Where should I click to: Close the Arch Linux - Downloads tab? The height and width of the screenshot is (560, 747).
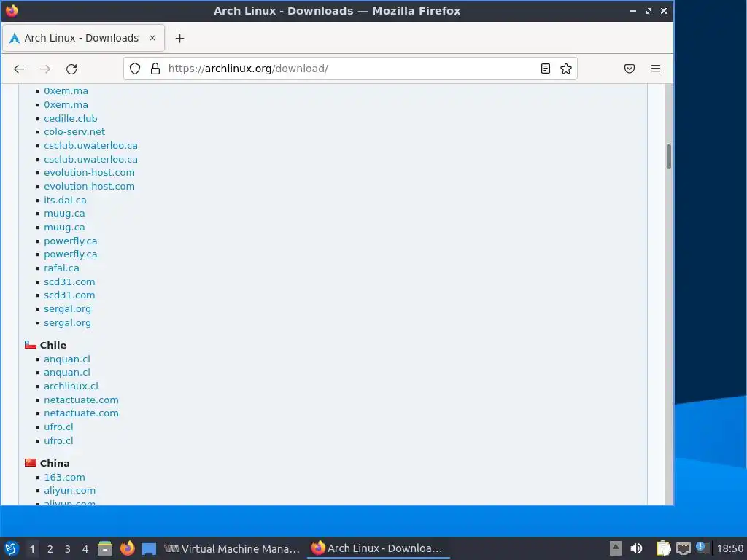pyautogui.click(x=152, y=38)
